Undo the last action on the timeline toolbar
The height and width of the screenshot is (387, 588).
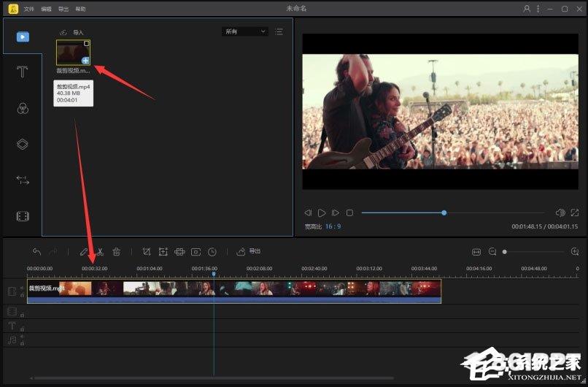(x=36, y=251)
